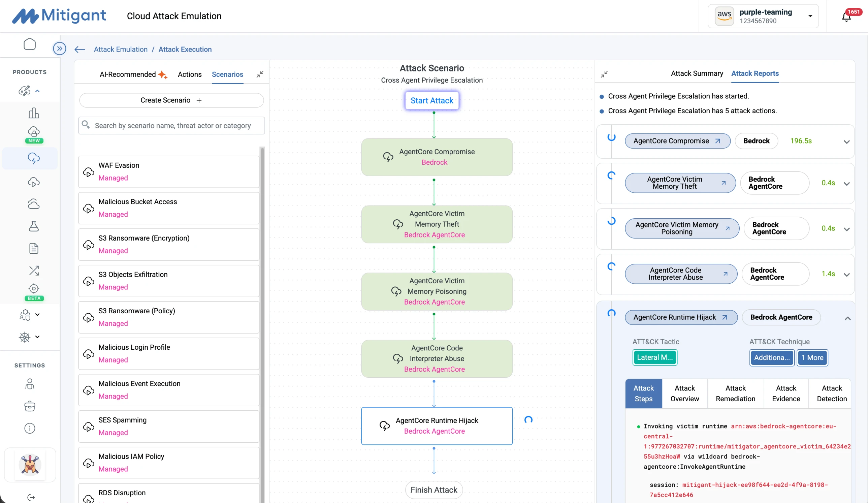
Task: Open the Malicious IAM Policy scenario
Action: point(169,463)
